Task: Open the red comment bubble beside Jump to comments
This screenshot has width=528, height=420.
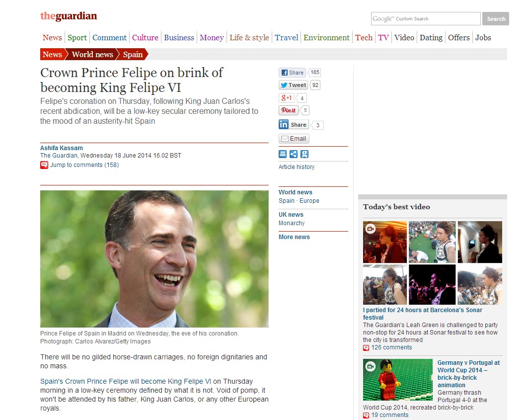Action: point(44,165)
